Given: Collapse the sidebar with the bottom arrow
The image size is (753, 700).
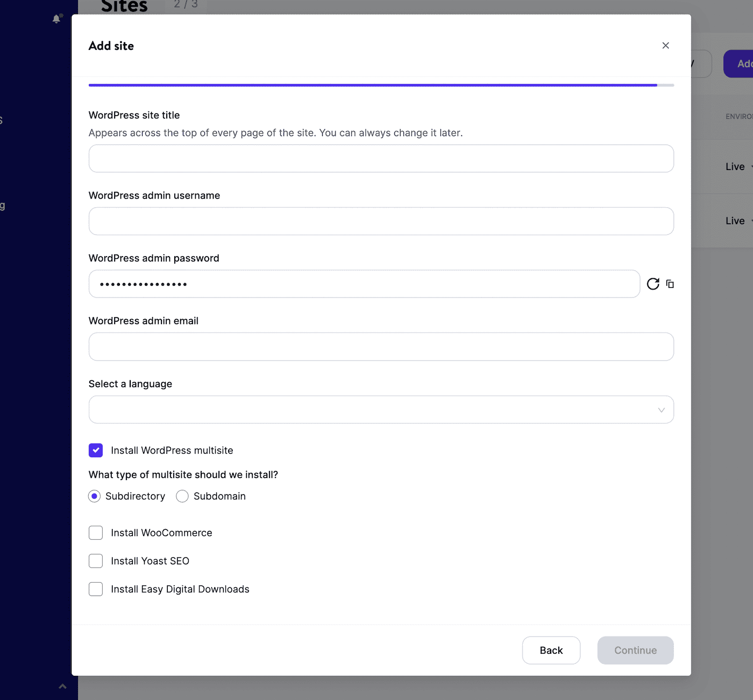Looking at the screenshot, I should coord(62,686).
